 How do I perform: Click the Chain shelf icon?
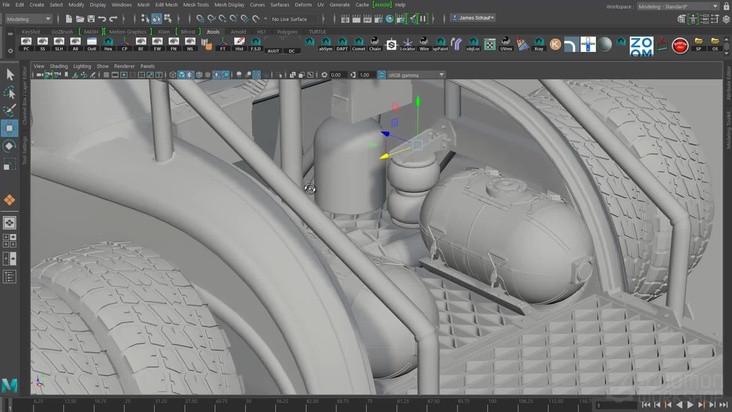coord(375,44)
